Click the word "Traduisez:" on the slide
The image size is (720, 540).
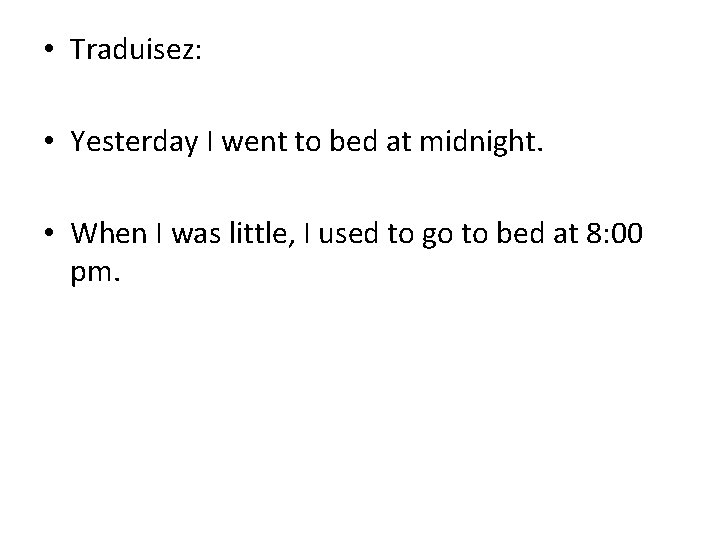coord(136,49)
